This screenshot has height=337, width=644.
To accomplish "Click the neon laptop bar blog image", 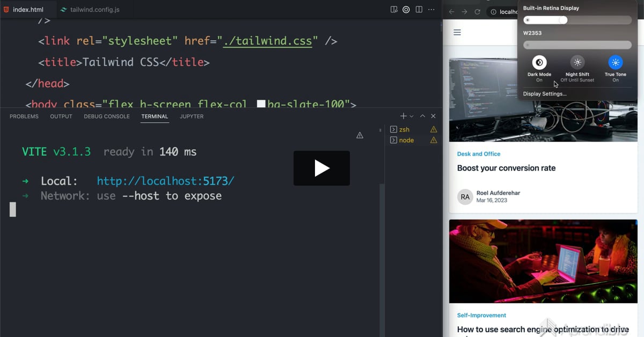I will click(x=543, y=261).
